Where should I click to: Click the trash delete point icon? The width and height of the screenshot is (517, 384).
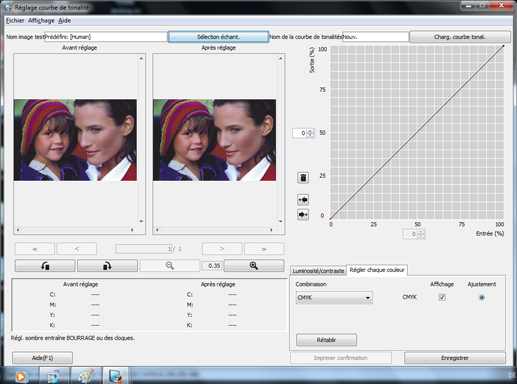[303, 178]
